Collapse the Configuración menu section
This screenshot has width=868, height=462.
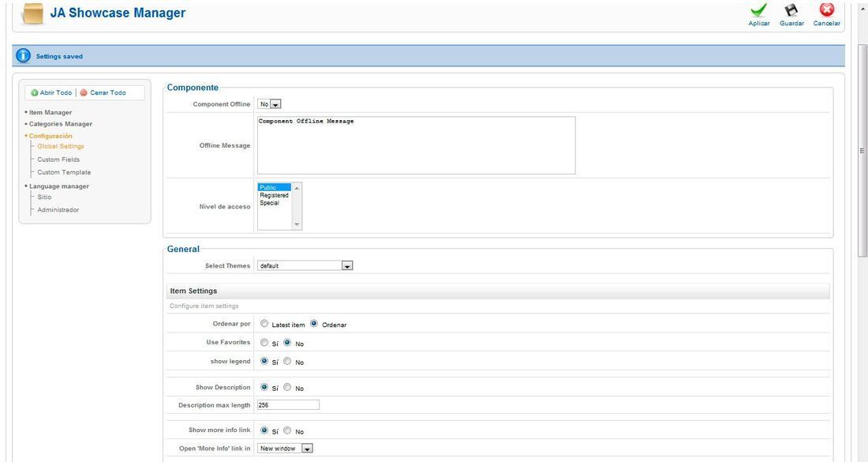tap(51, 136)
